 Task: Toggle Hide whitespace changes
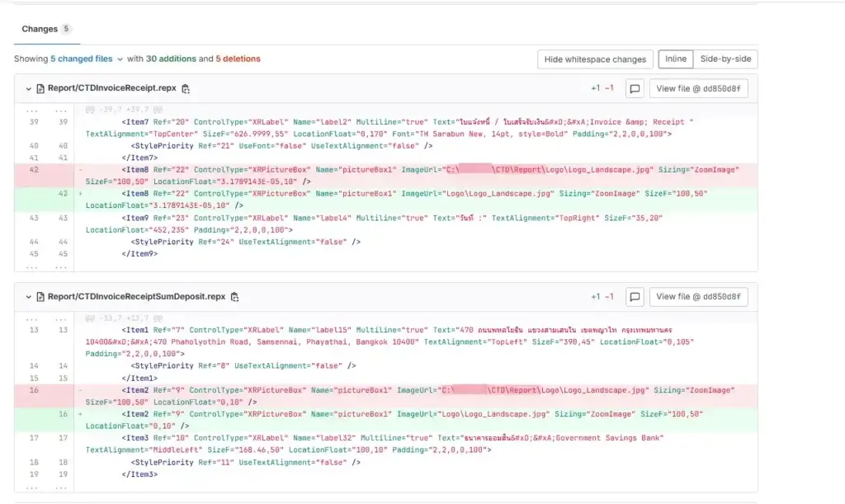click(595, 59)
